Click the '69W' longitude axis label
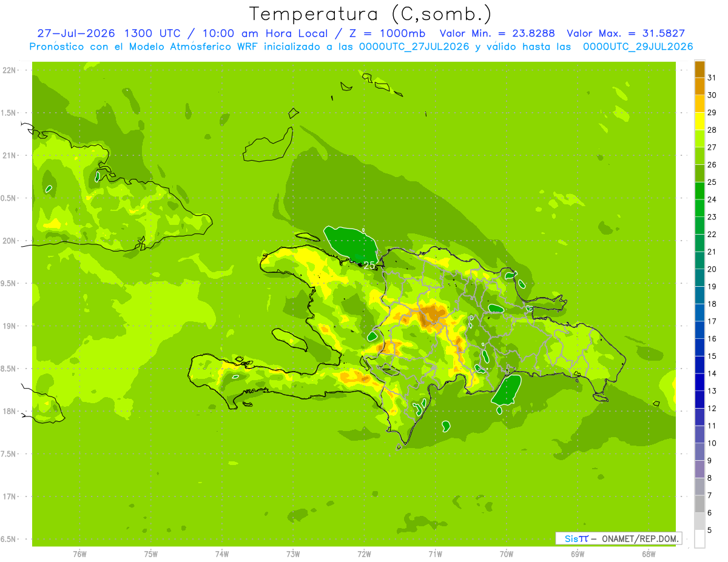Screen dimensions: 728x562 click(578, 554)
